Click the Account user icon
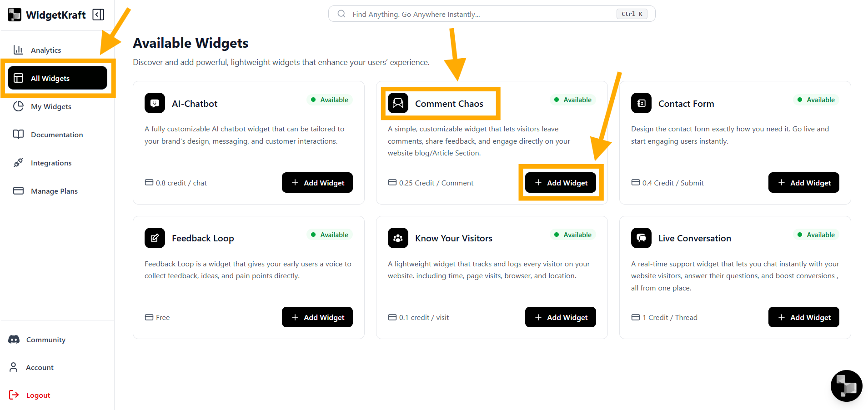Screen dimensions: 868x410 coord(14,367)
